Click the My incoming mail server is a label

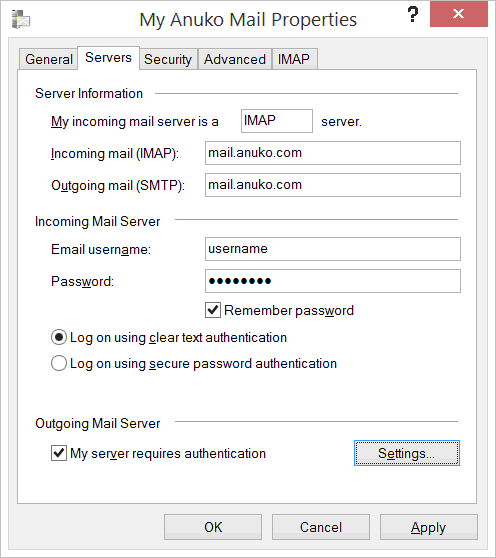click(x=135, y=122)
